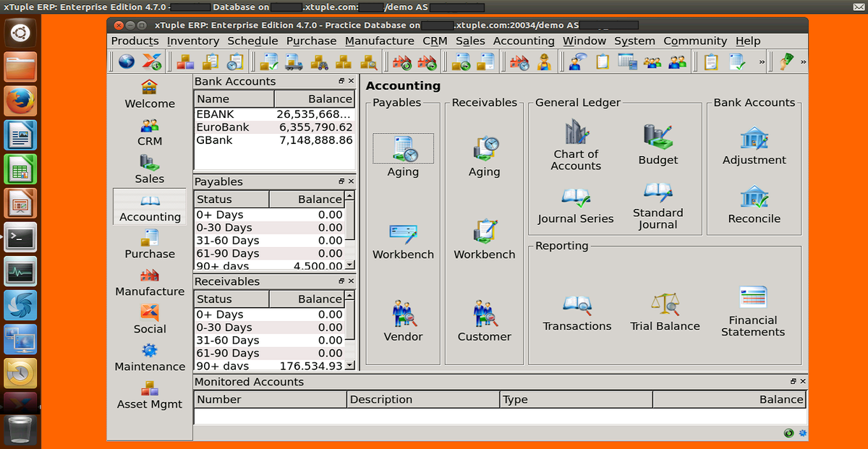Float the Monitored Accounts dock panel

793,381
